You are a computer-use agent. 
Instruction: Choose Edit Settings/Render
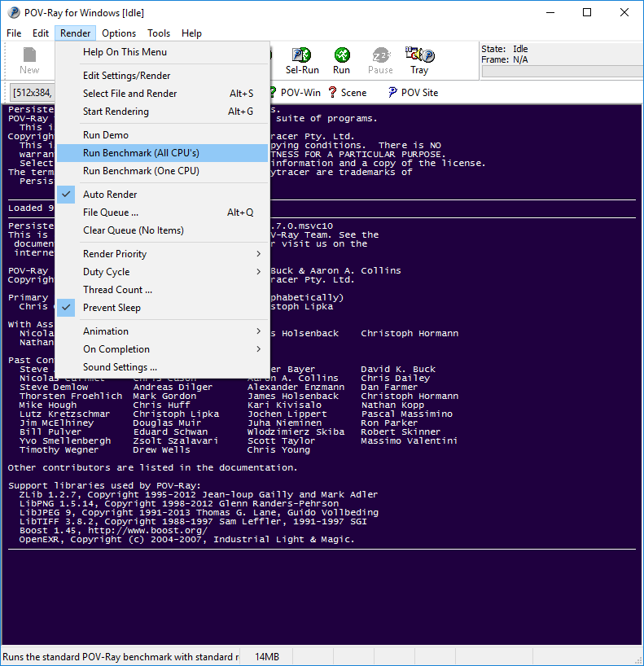click(163, 76)
